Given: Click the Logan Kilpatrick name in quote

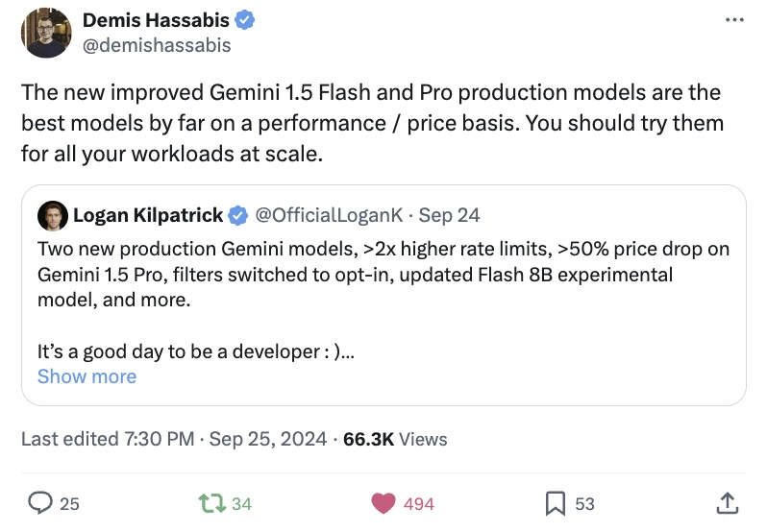Looking at the screenshot, I should tap(148, 215).
